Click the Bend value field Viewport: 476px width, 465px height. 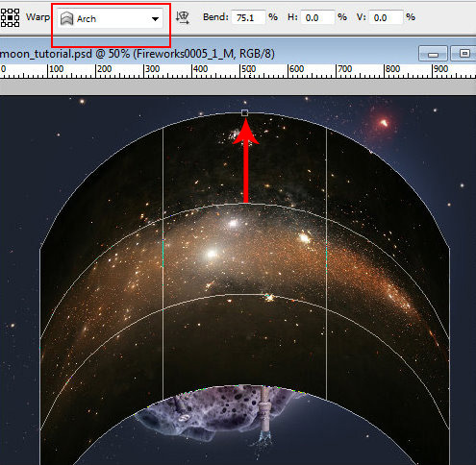(x=249, y=17)
